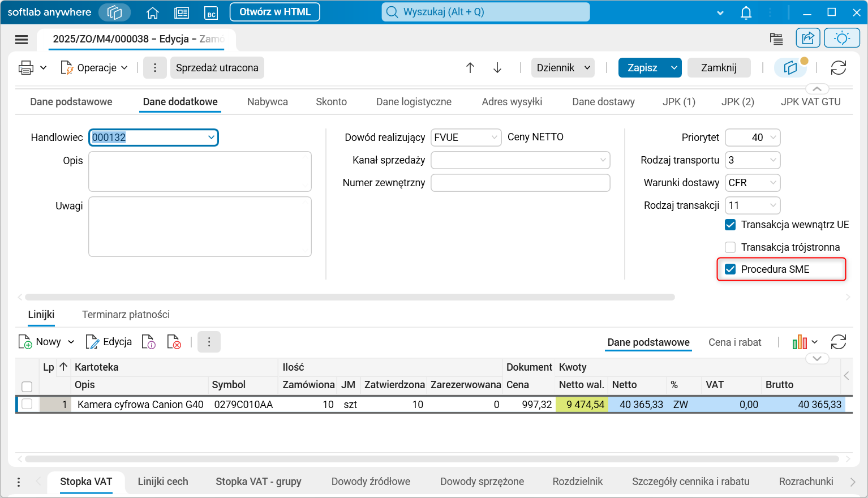Uncheck Procedura SME checkbox
Screen dimensions: 868x498
pyautogui.click(x=731, y=269)
